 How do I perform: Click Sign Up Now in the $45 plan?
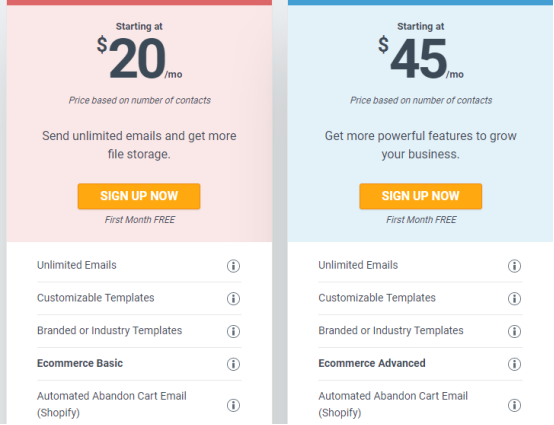pyautogui.click(x=420, y=196)
